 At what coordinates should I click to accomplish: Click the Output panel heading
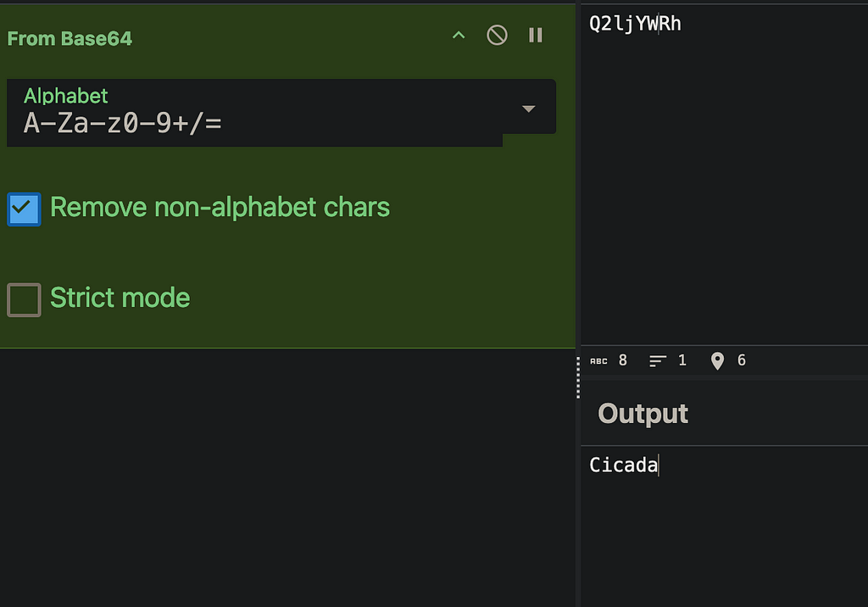tap(643, 414)
